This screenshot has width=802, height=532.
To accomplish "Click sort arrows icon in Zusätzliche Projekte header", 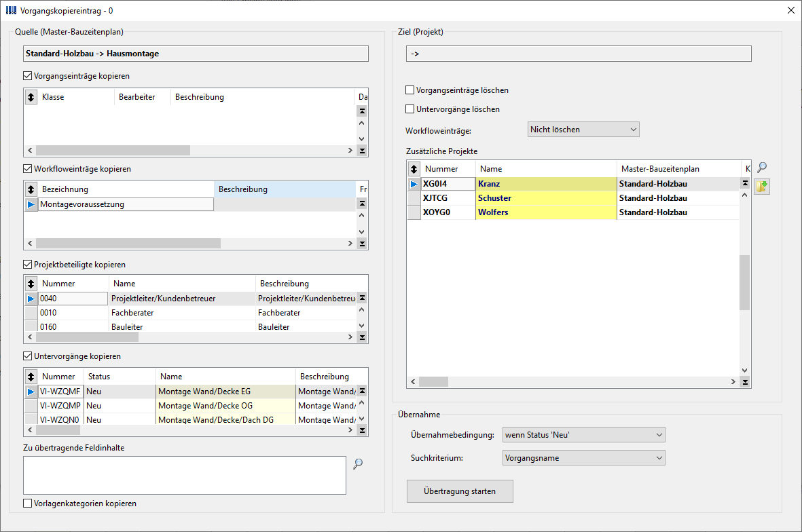I will [x=414, y=169].
